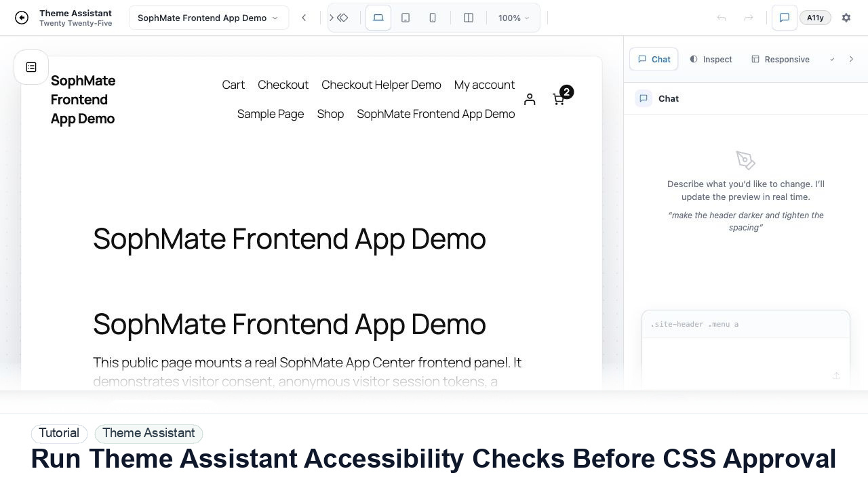Open settings with the gear icon
The width and height of the screenshot is (868, 488).
846,18
